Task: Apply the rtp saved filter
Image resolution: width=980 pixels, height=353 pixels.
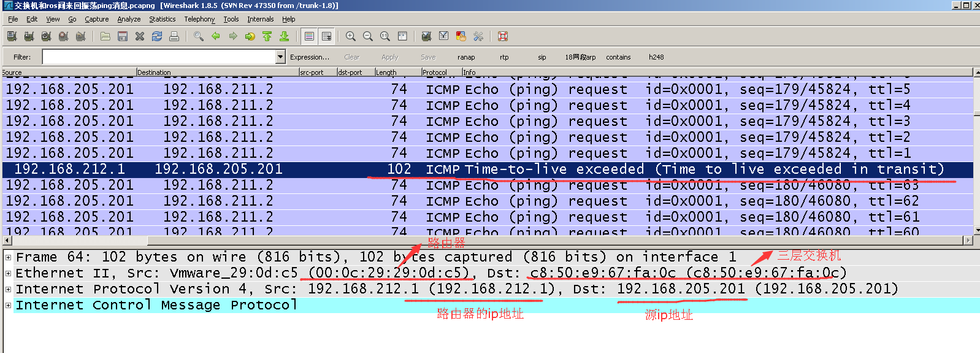Action: [x=504, y=57]
